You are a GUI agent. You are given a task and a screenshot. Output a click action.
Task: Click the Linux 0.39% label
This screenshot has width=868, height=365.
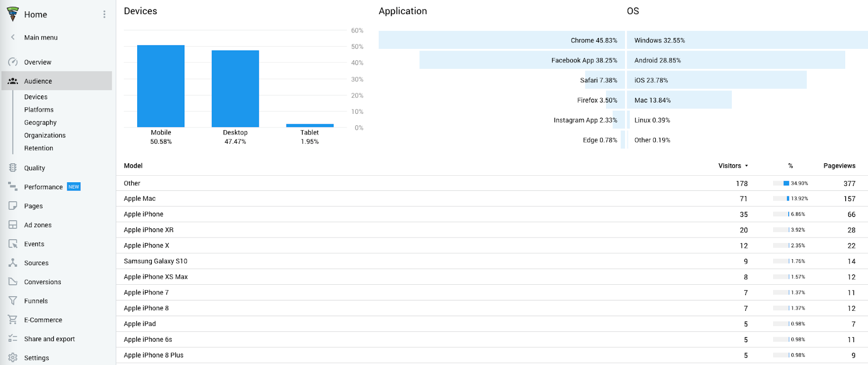652,120
